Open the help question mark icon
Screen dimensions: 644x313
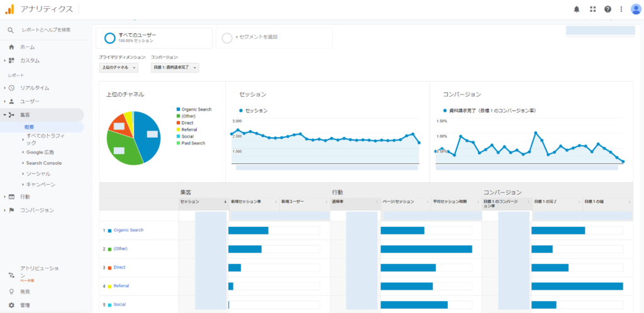pyautogui.click(x=608, y=9)
